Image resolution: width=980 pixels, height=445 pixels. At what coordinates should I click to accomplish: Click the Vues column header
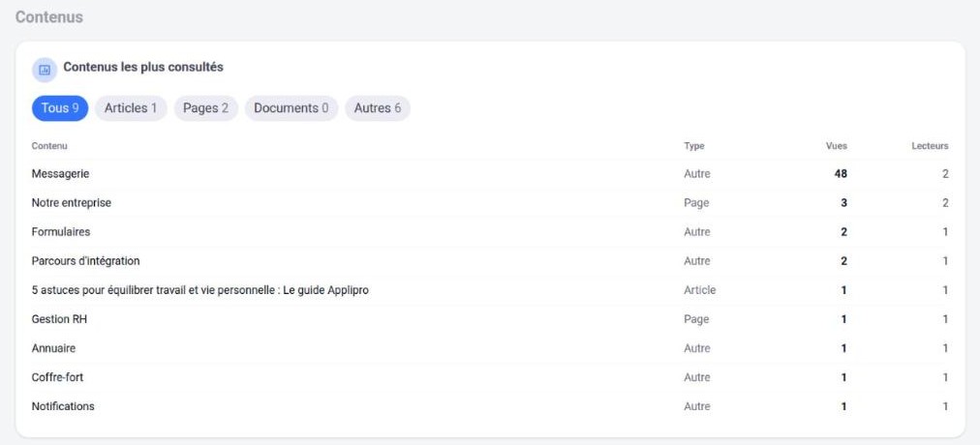837,146
